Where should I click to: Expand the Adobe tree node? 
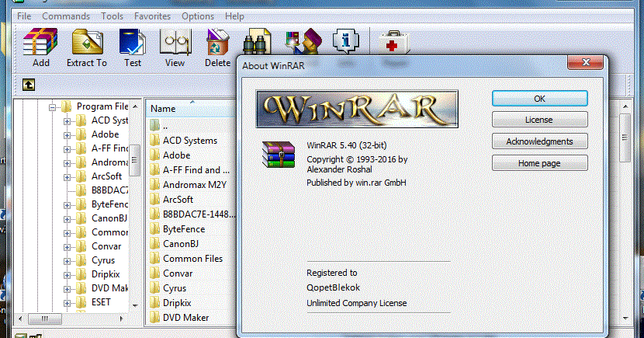[67, 135]
